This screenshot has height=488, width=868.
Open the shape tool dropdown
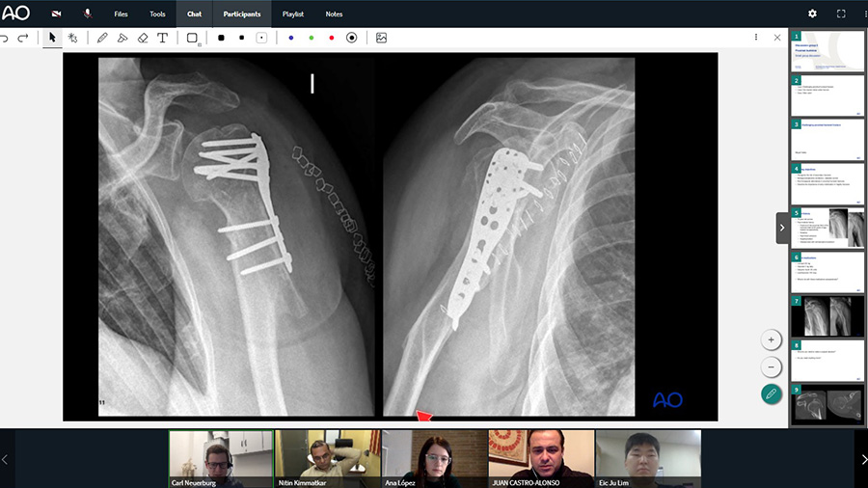click(192, 39)
